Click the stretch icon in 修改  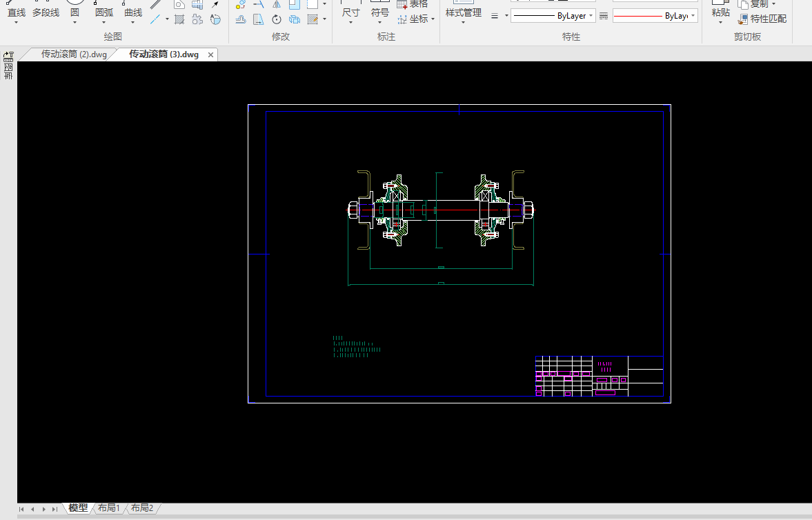(x=241, y=20)
